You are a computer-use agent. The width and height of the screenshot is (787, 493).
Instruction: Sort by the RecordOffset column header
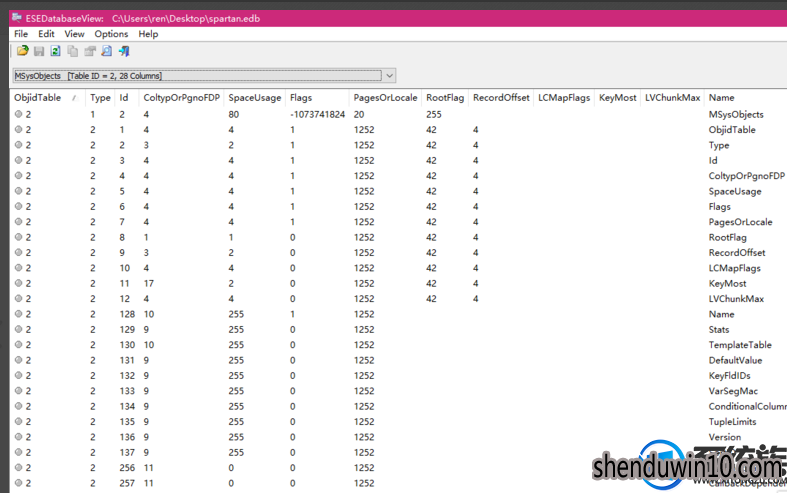pyautogui.click(x=501, y=97)
